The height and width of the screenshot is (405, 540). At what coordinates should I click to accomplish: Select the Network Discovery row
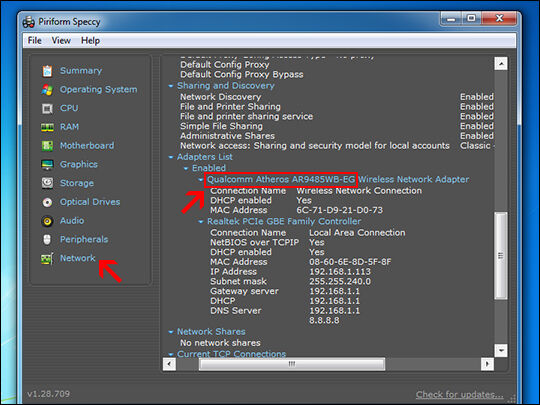pyautogui.click(x=337, y=97)
